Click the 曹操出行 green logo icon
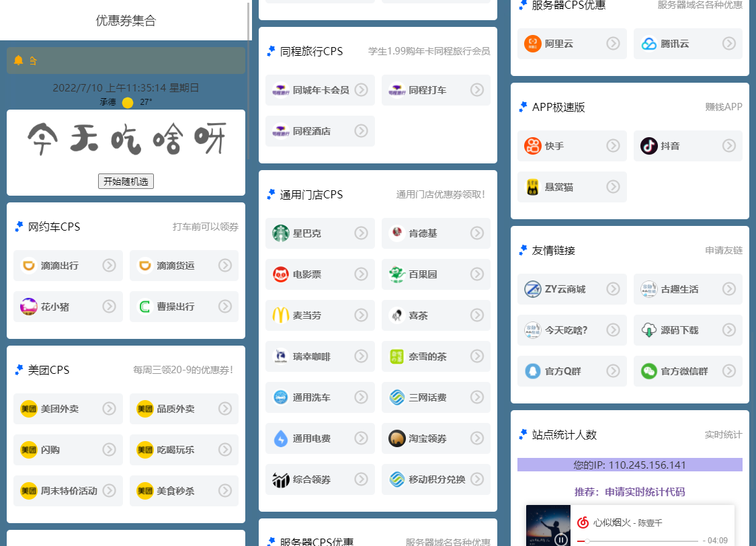Screen dimensions: 756x546 (144, 306)
